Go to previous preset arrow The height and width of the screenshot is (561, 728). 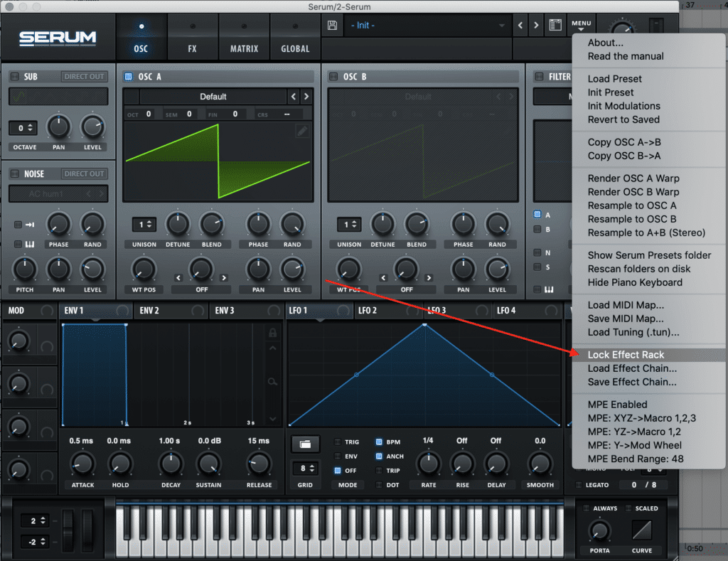(520, 25)
